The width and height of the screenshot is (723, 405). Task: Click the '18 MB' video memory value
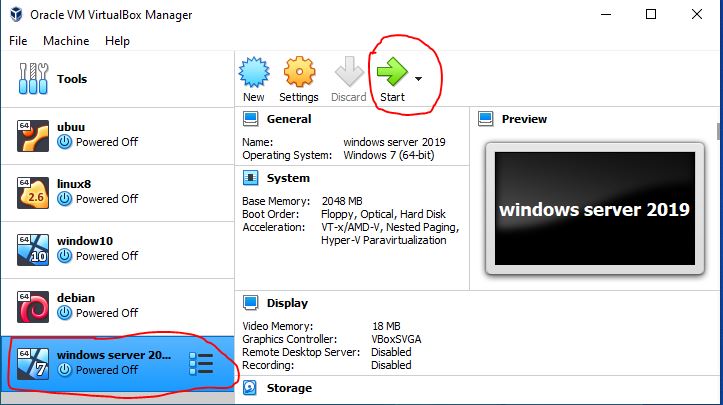[x=386, y=326]
